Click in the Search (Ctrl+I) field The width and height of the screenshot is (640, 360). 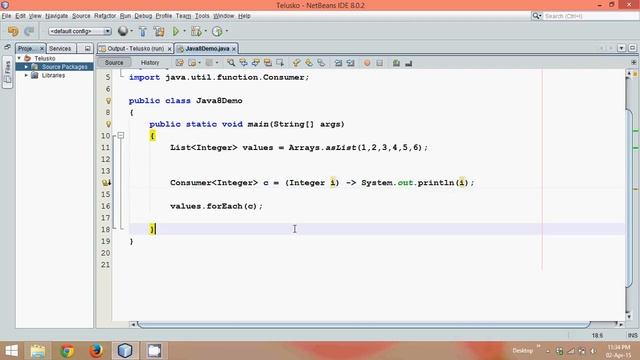pos(590,16)
